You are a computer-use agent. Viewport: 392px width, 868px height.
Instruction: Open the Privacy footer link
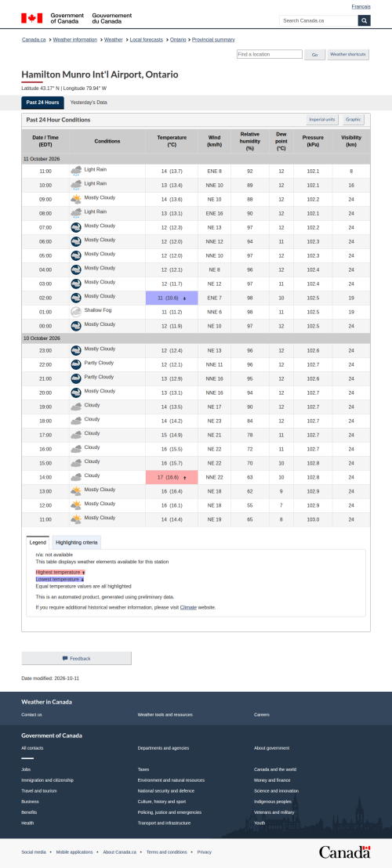coord(205,852)
